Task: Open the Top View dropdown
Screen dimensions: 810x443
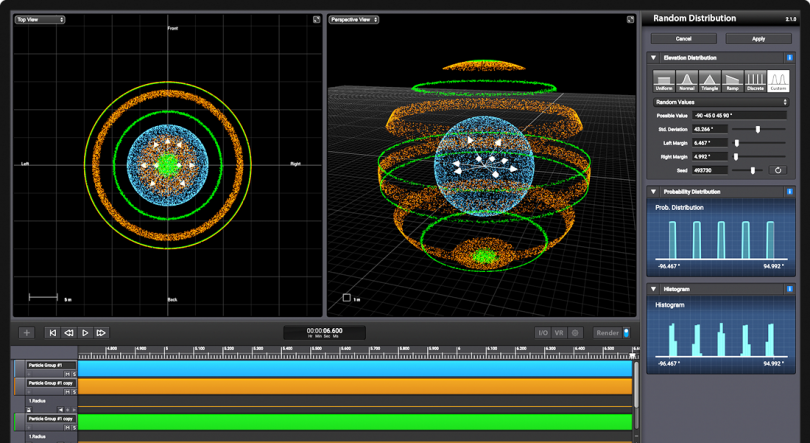Action: coord(40,19)
